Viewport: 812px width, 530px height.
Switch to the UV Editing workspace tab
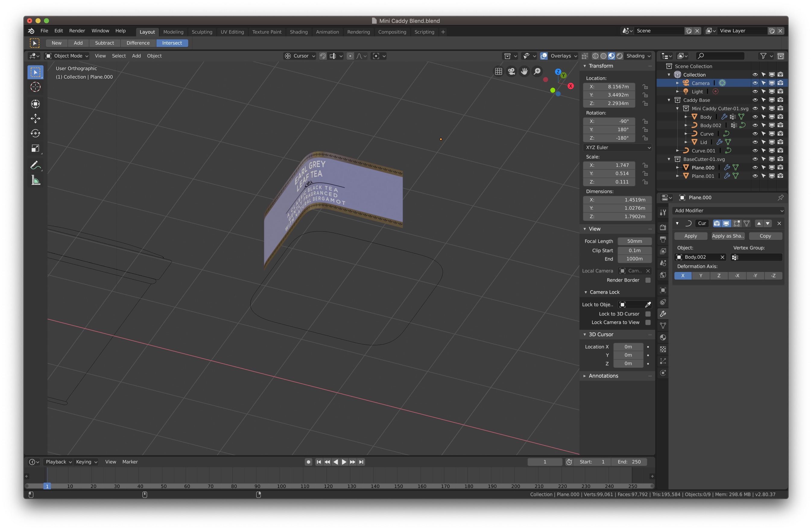tap(232, 32)
